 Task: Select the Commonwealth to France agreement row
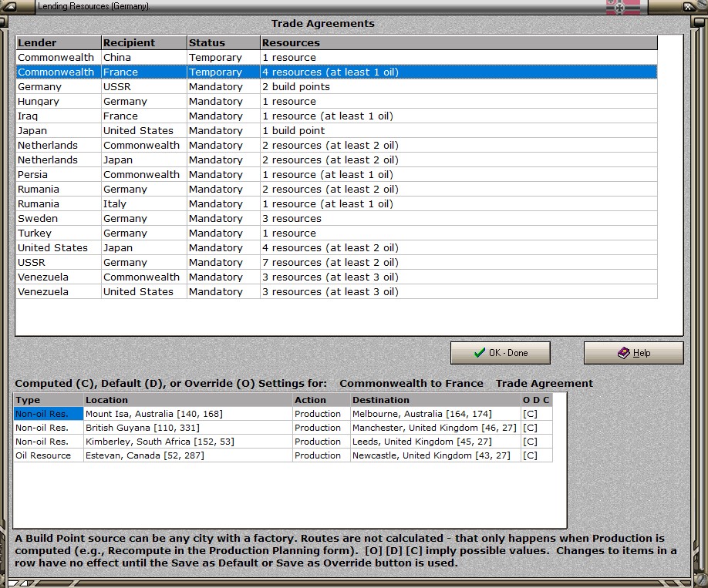(336, 72)
